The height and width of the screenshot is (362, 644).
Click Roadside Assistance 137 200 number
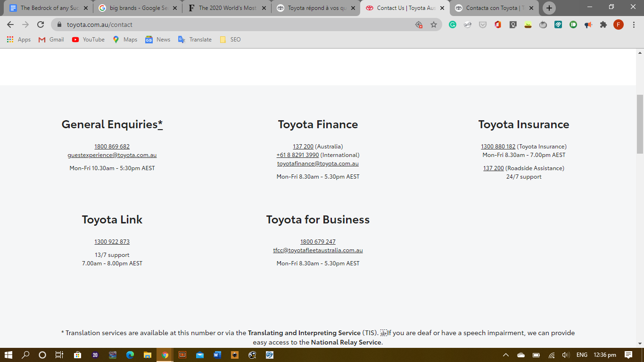tap(494, 168)
